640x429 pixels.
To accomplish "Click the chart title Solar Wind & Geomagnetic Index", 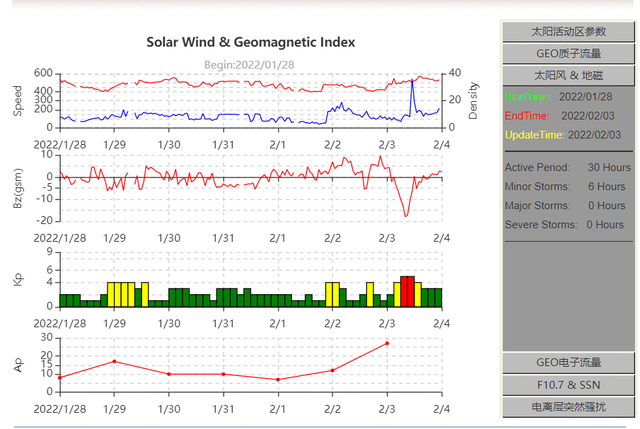I will pos(251,42).
